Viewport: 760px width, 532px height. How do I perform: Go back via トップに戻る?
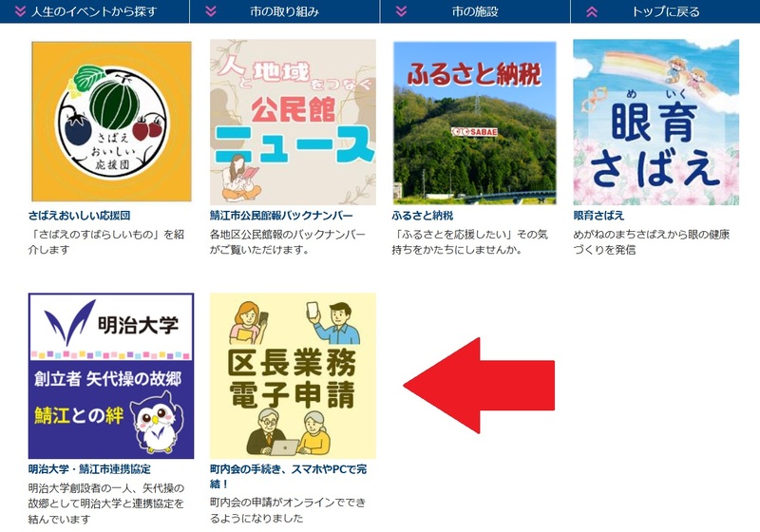pyautogui.click(x=666, y=11)
